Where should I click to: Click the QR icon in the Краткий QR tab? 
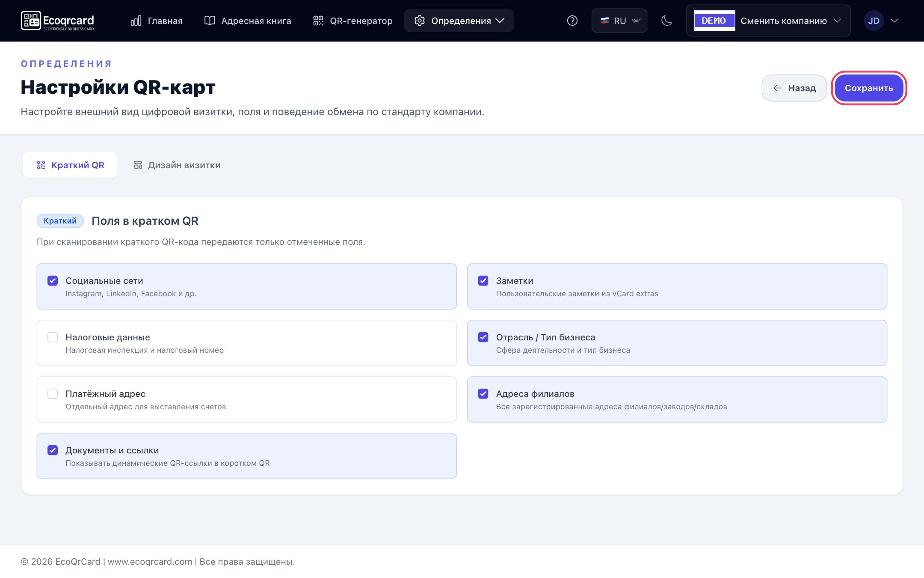41,165
